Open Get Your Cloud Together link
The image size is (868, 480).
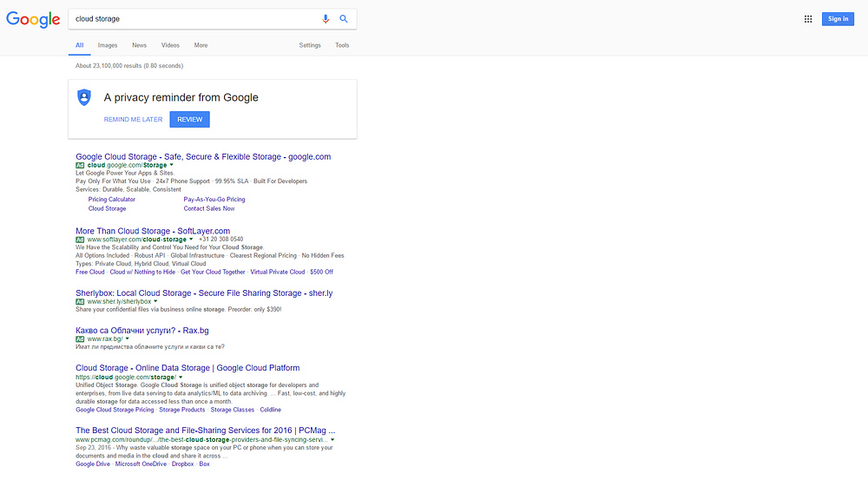pos(213,272)
